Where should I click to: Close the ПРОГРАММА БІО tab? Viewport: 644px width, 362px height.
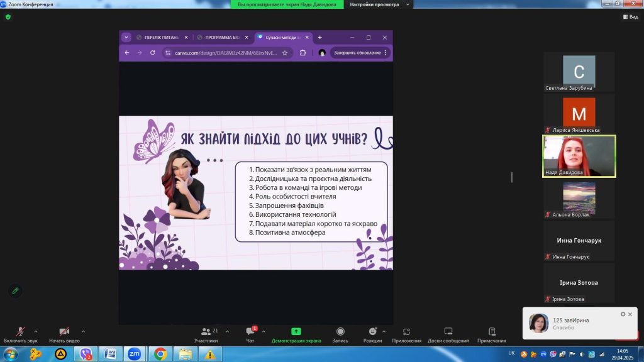pyautogui.click(x=247, y=37)
